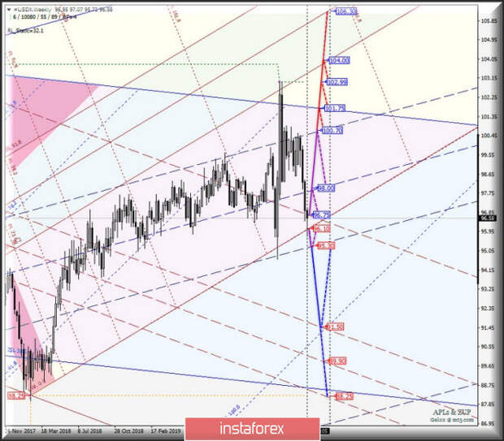Click the 89.50 red level marker
This screenshot has height=441, width=504.
tap(337, 361)
